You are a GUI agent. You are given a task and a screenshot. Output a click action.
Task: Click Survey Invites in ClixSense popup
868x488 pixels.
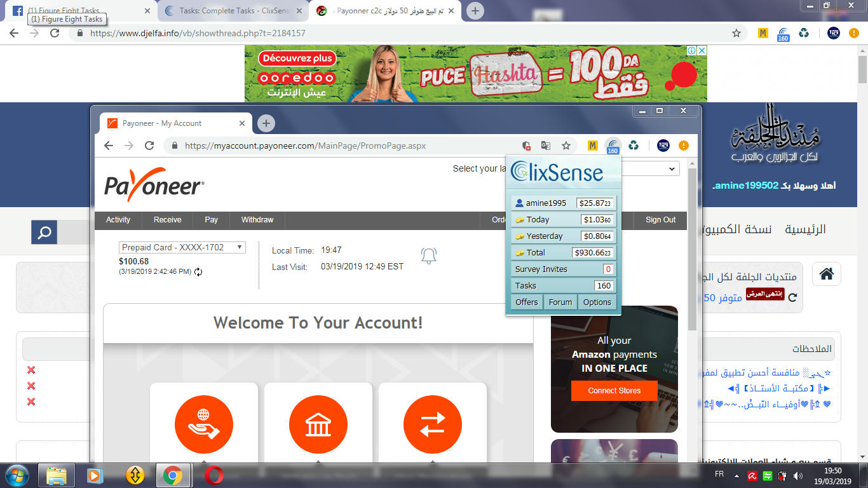click(564, 269)
